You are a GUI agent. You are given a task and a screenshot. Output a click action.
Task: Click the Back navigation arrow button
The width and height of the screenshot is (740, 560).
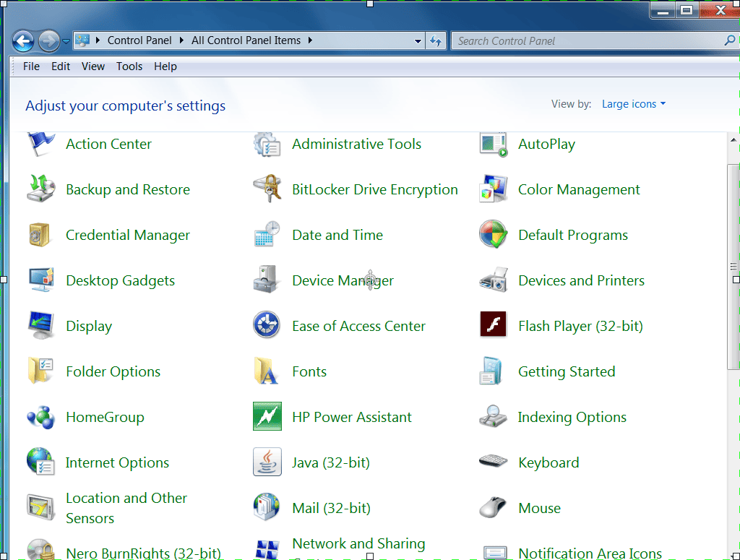23,41
